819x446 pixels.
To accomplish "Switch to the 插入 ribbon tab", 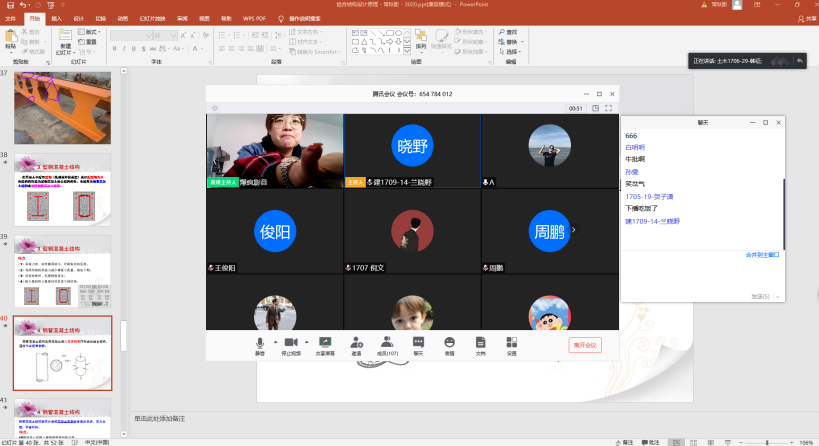I will coord(56,19).
